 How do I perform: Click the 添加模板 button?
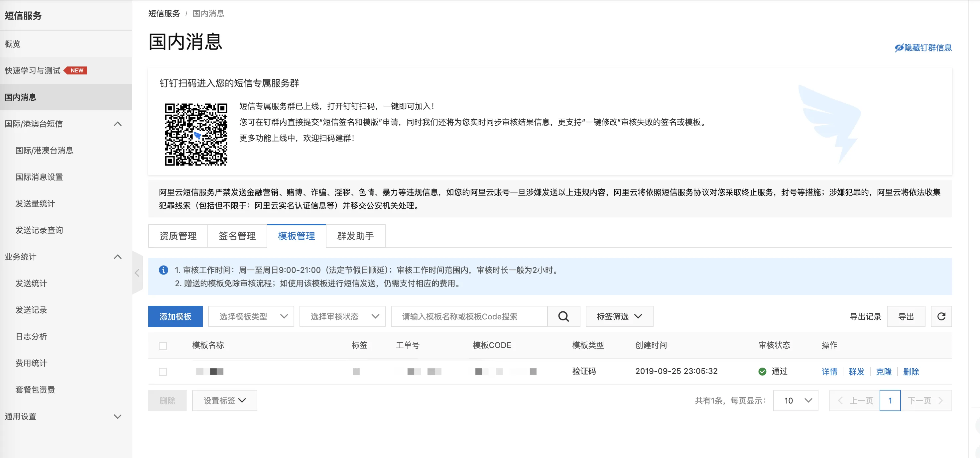pyautogui.click(x=176, y=316)
